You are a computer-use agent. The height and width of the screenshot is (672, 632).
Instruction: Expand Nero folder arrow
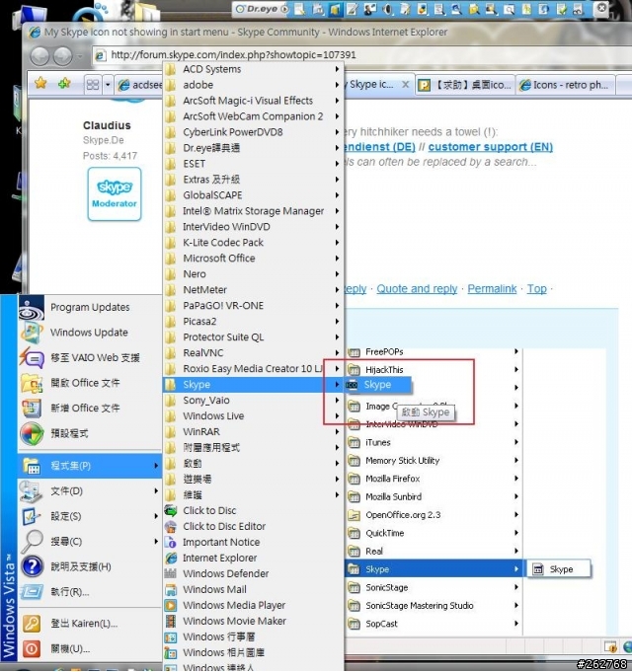pos(338,274)
